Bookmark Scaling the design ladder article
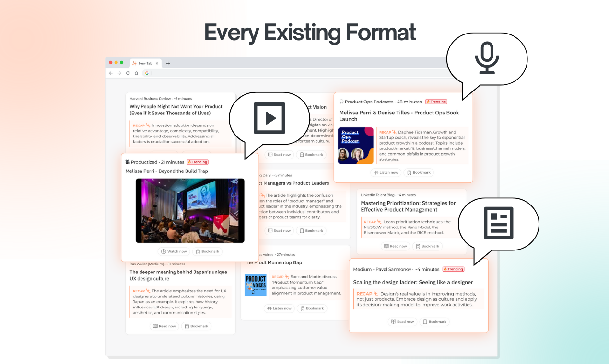This screenshot has height=364, width=609. click(x=434, y=322)
